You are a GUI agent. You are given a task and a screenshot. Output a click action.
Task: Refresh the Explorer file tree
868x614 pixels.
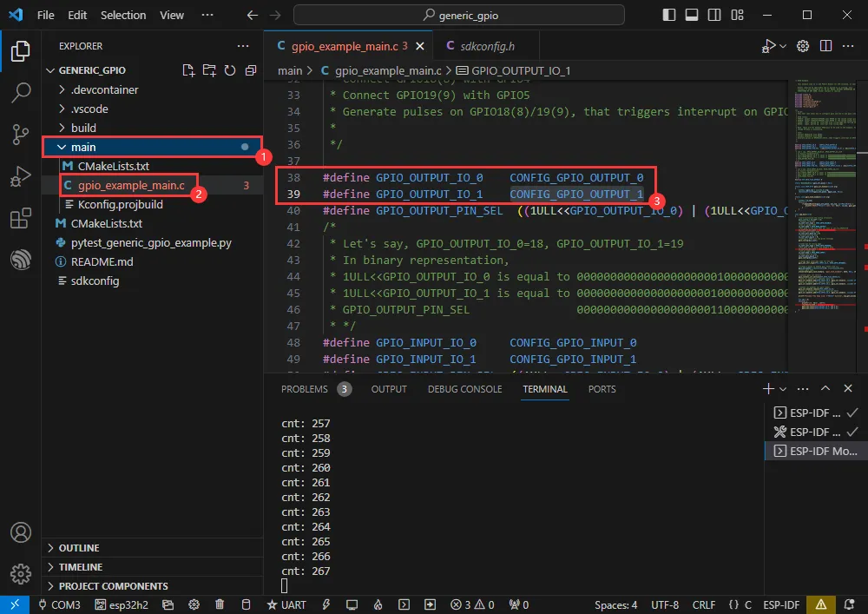tap(230, 70)
